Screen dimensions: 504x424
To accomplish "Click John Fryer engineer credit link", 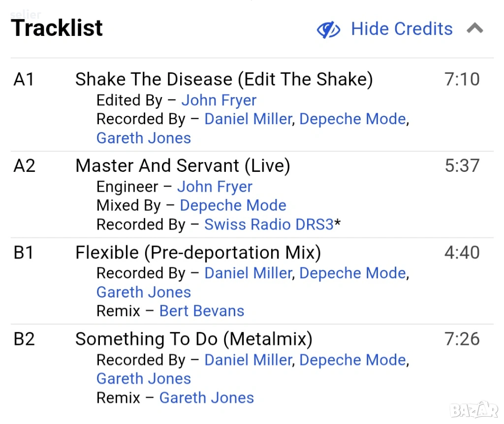I will (x=215, y=187).
